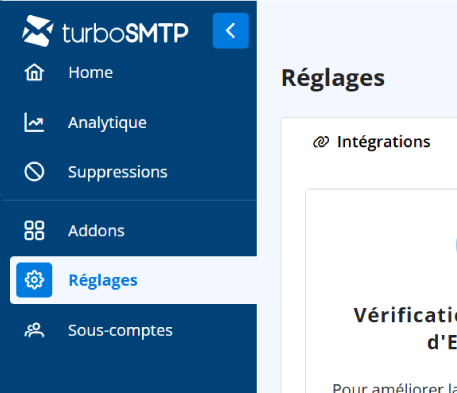Viewport: 457px width, 393px height.
Task: Click the turboSMTP envelope logo
Action: pyautogui.click(x=38, y=31)
